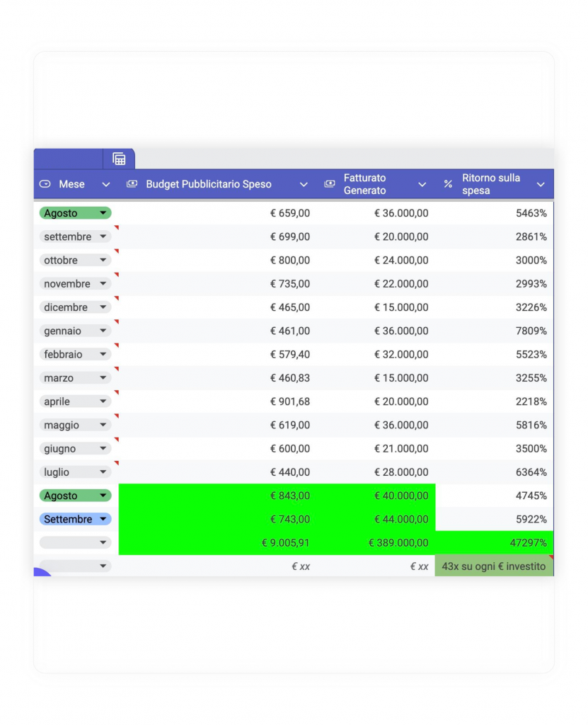Click the blank tab left of calculator icon
Image resolution: width=588 pixels, height=725 pixels.
(x=68, y=159)
